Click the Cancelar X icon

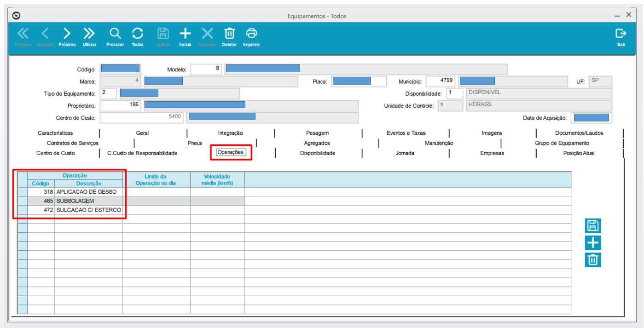click(208, 34)
